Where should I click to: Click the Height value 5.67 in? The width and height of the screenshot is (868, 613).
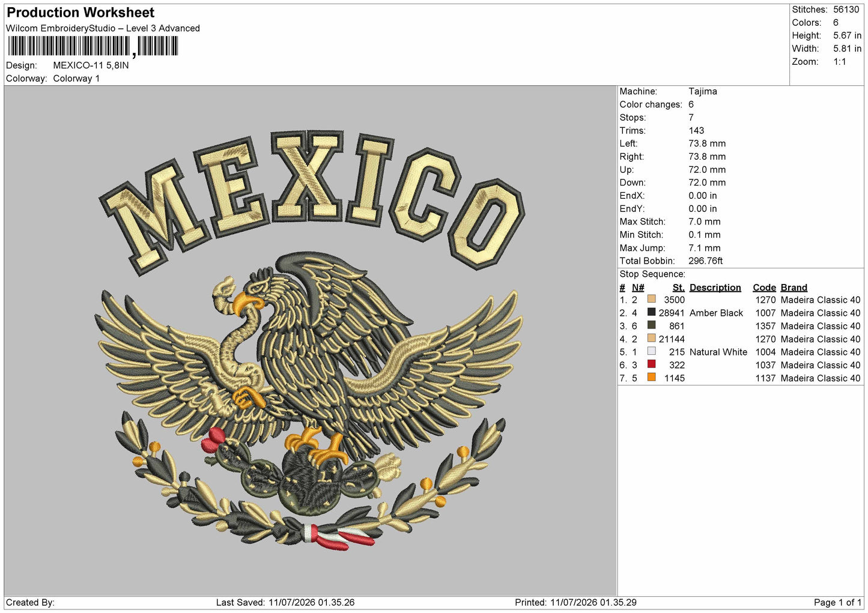[847, 36]
